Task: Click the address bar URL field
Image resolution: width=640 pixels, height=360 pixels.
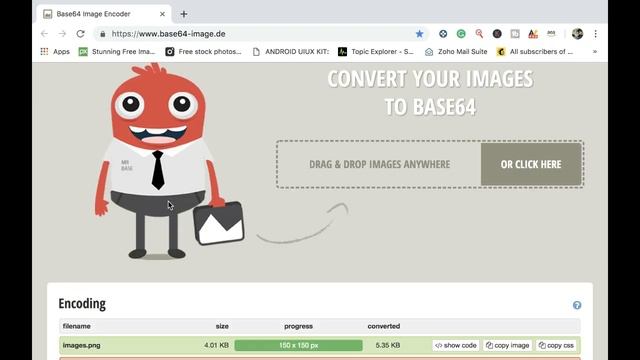Action: (261, 34)
